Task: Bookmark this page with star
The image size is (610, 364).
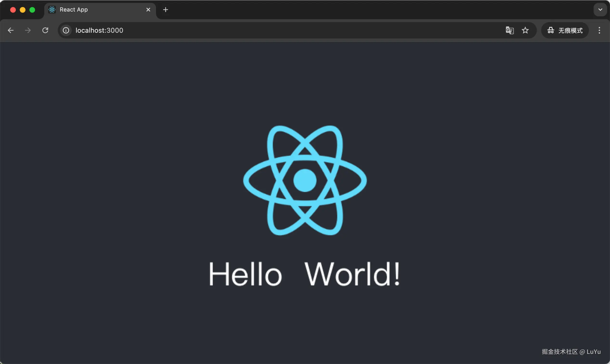Action: [525, 30]
